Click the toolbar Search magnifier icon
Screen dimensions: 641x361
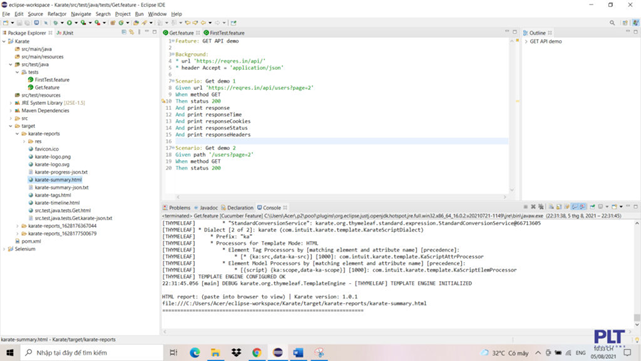pos(612,23)
